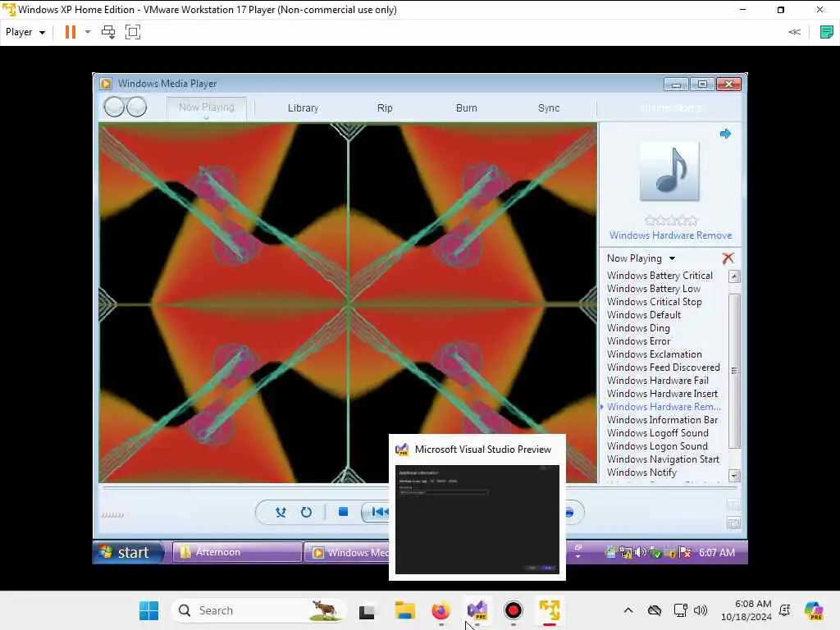Open the Now Playing tab

(x=206, y=107)
